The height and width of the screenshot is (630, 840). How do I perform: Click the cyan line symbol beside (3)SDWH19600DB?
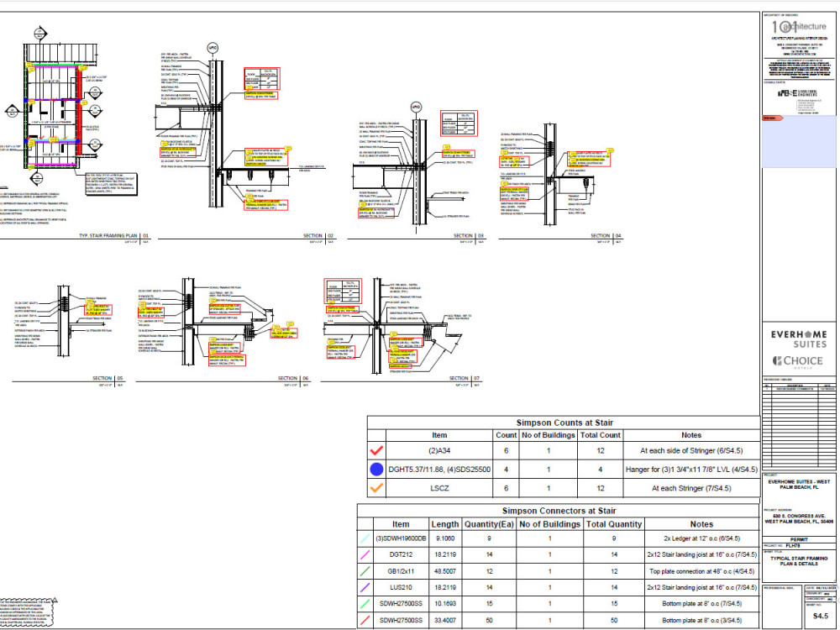pyautogui.click(x=365, y=538)
